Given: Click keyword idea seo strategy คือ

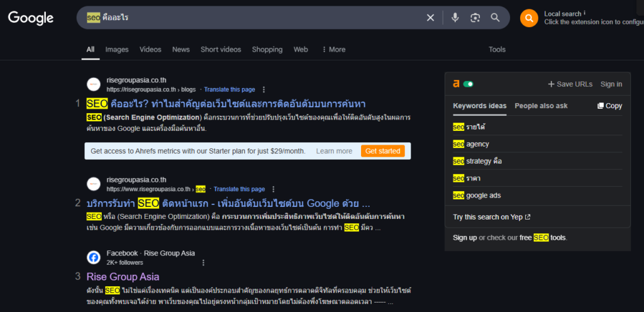Looking at the screenshot, I should pyautogui.click(x=477, y=161).
